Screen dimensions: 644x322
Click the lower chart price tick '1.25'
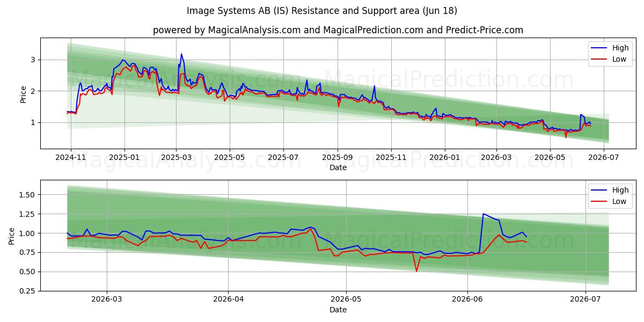(x=27, y=214)
